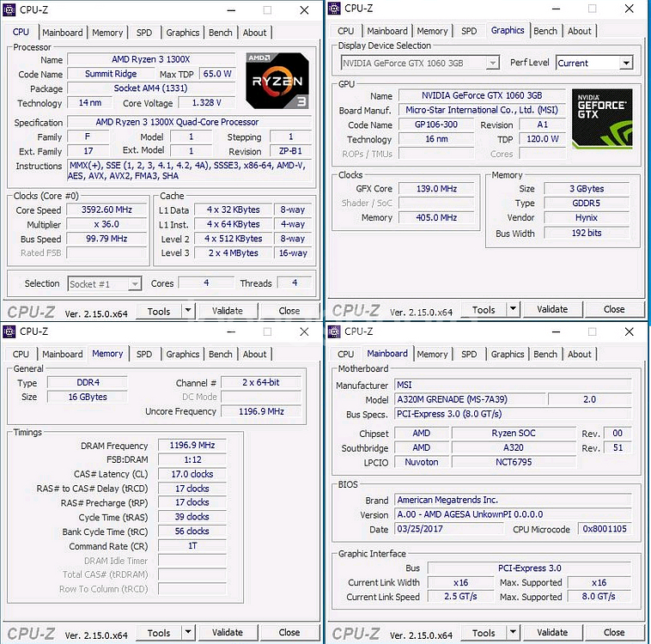Switch to CPU tab in Mainboard window
The width and height of the screenshot is (651, 644).
click(345, 354)
